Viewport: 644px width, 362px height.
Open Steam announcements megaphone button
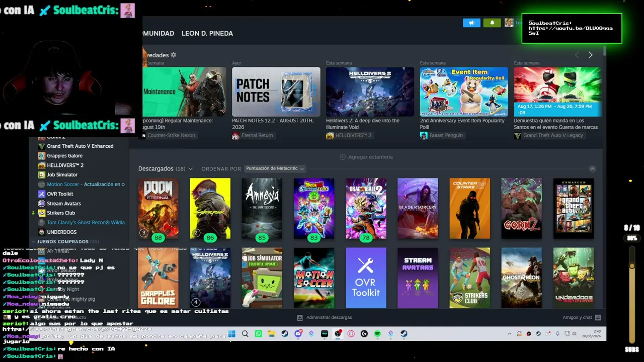click(x=471, y=23)
